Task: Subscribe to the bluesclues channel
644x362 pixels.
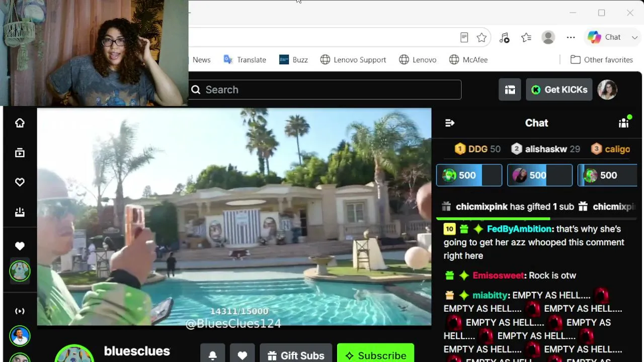Action: (x=375, y=355)
